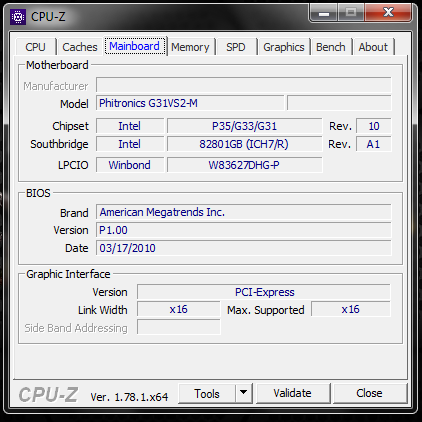Click the Tools button
422x422 pixels.
click(x=207, y=393)
